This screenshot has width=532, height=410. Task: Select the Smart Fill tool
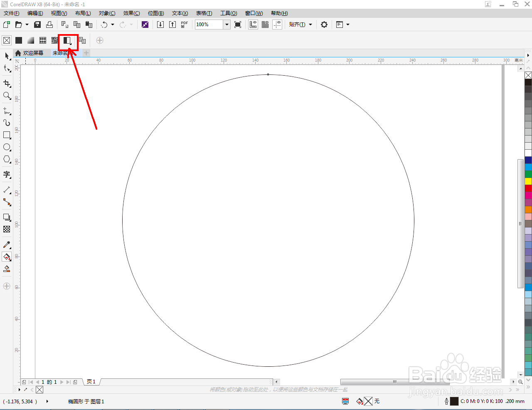tap(7, 269)
